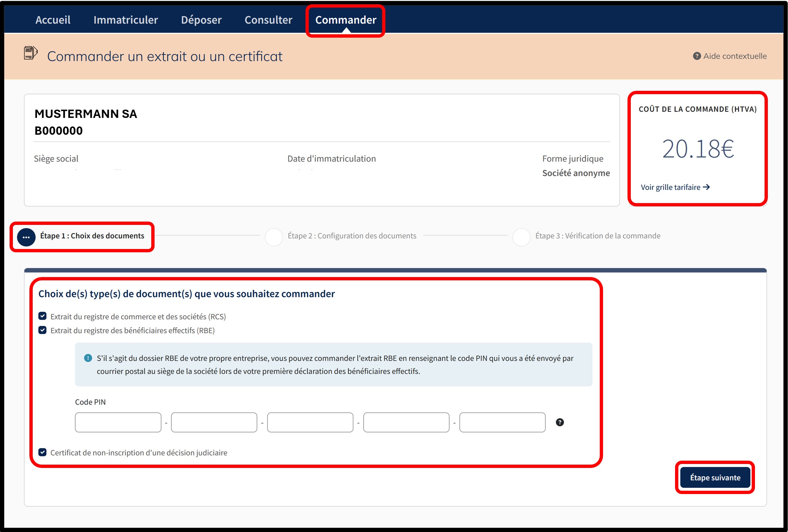Toggle the certificat de non-inscription checkbox
This screenshot has width=788, height=532.
(42, 452)
